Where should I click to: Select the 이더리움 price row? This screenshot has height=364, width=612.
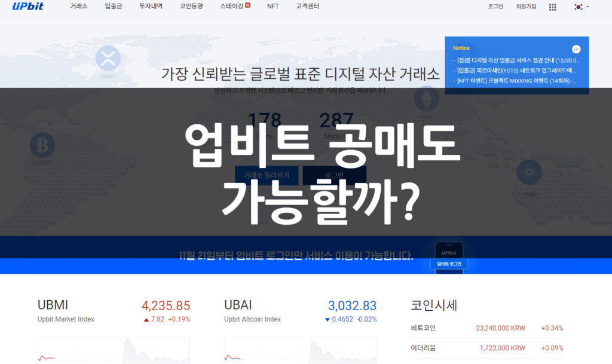[x=486, y=348]
